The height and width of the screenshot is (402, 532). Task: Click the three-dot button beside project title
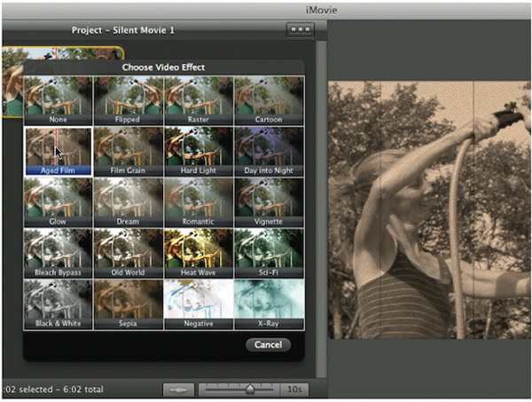click(x=301, y=29)
